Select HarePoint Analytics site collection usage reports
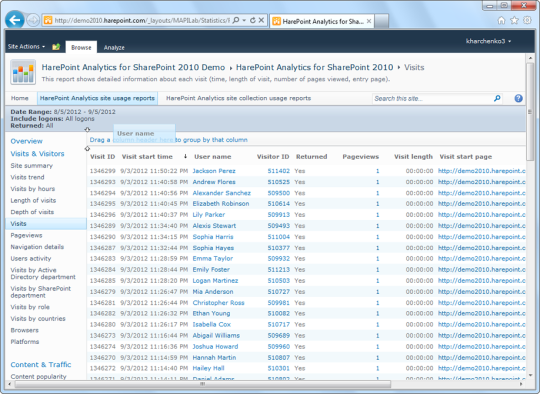The height and width of the screenshot is (394, 540). click(238, 98)
